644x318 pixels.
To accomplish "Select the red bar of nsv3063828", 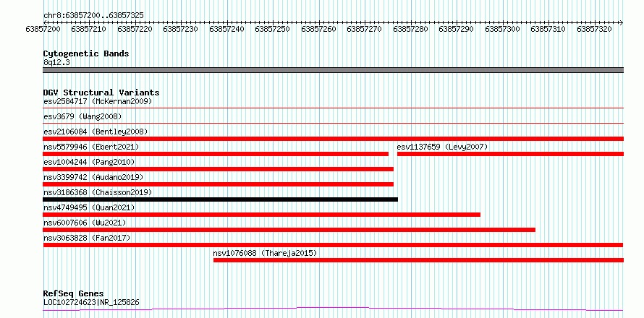I will (333, 244).
